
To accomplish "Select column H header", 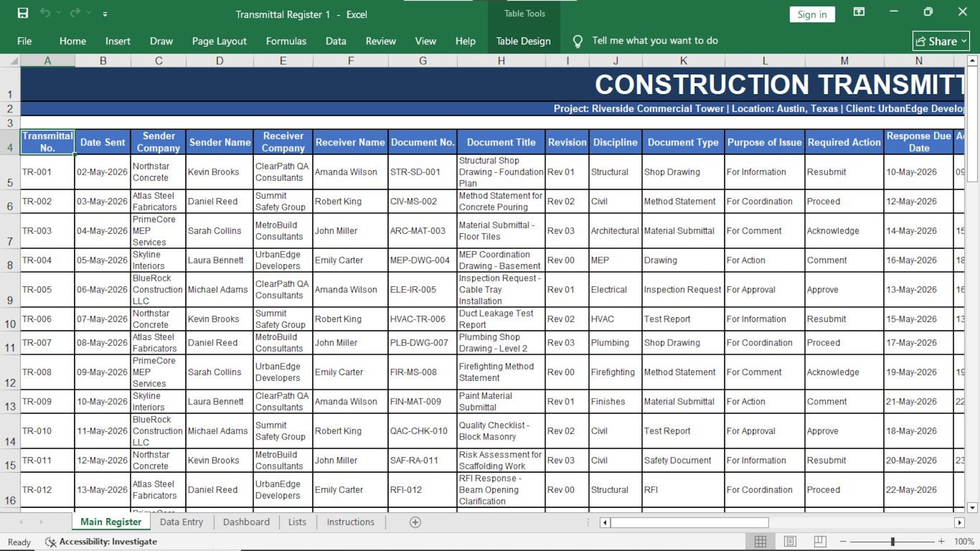I will 501,60.
